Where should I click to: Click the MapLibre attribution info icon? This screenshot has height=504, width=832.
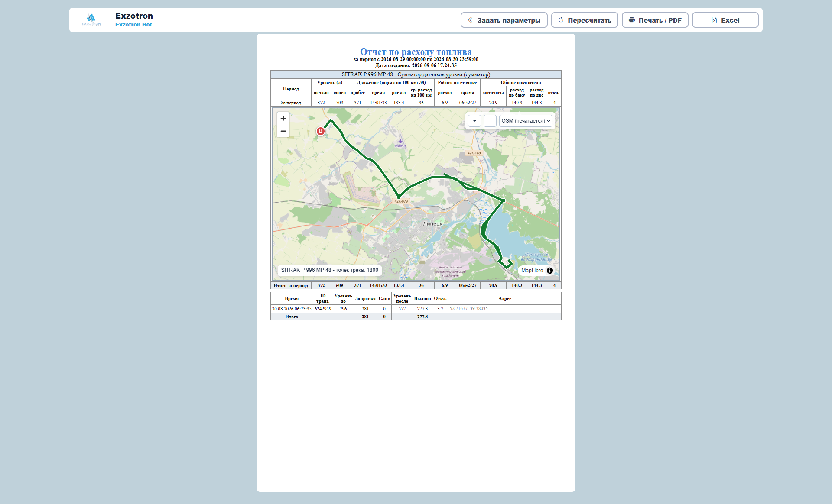point(550,271)
